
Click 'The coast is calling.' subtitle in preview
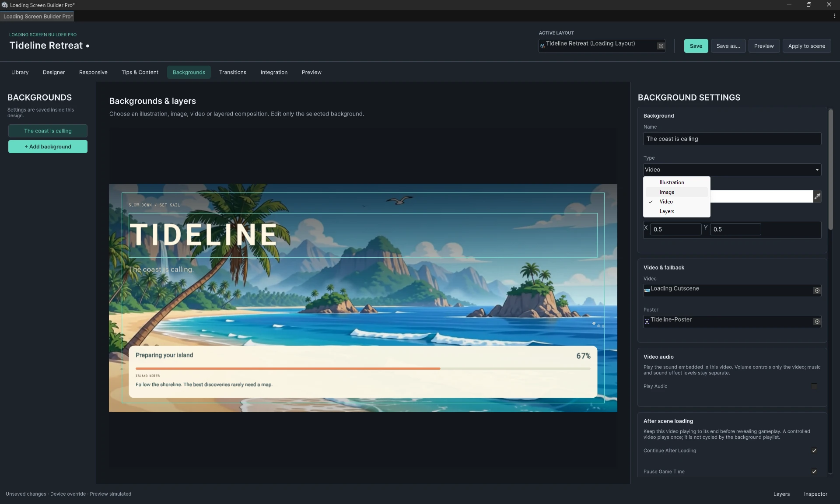pos(161,269)
